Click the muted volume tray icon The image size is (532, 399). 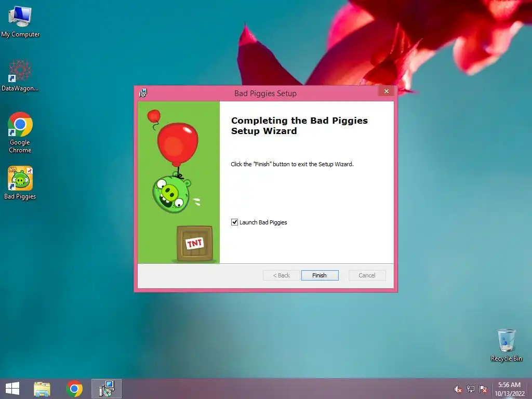click(458, 389)
